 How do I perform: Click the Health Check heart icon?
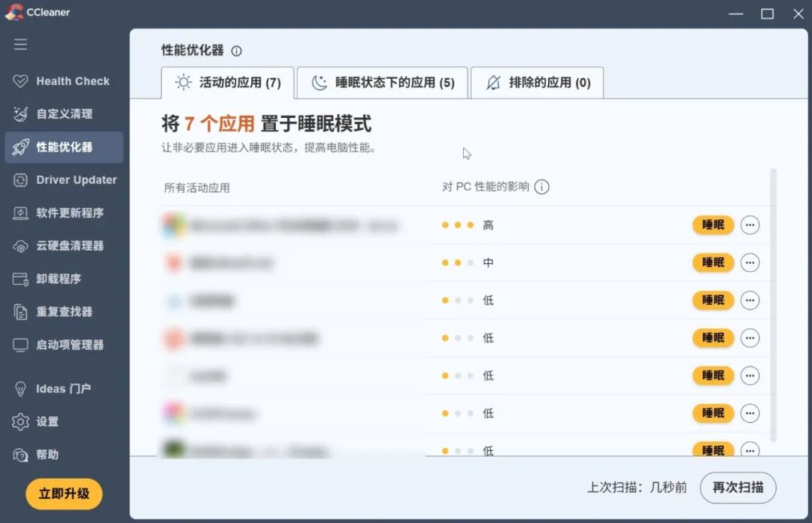pyautogui.click(x=20, y=81)
